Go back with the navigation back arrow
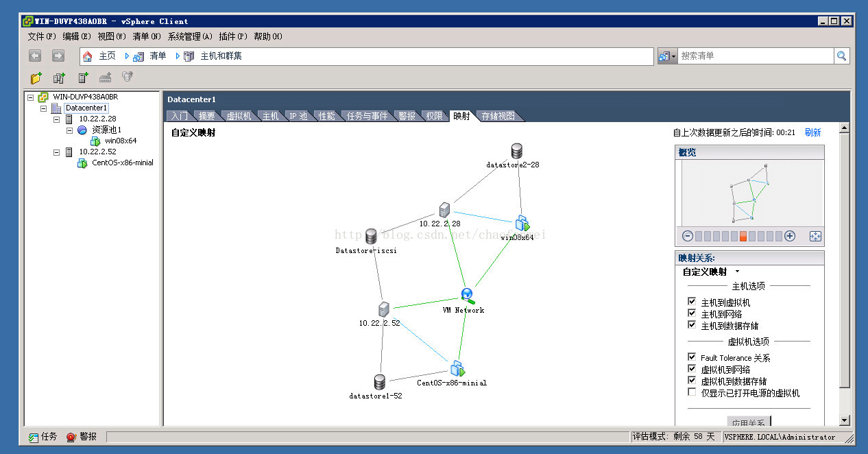868x454 pixels. 35,56
